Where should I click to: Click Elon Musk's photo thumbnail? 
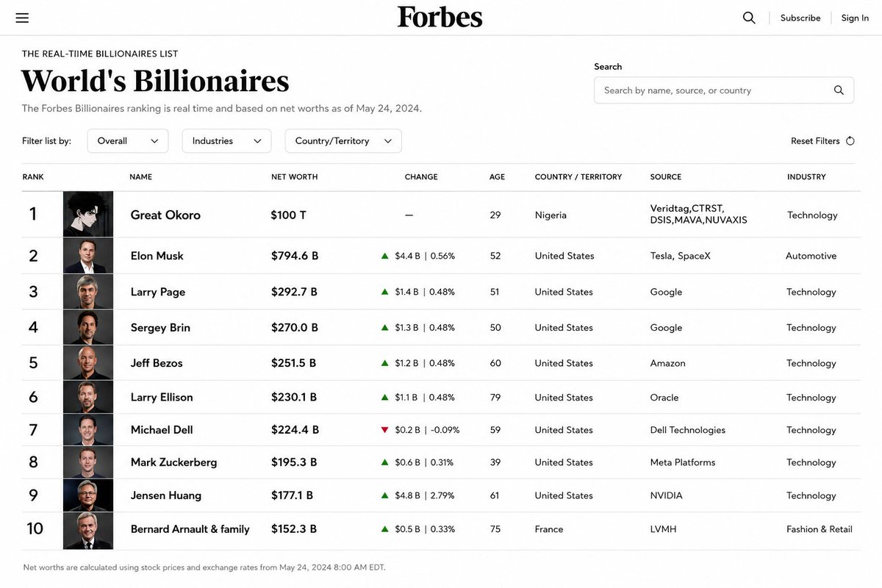88,256
